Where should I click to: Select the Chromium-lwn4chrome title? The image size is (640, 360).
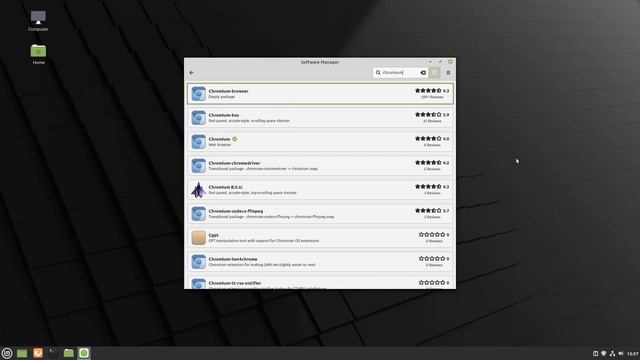(233, 259)
